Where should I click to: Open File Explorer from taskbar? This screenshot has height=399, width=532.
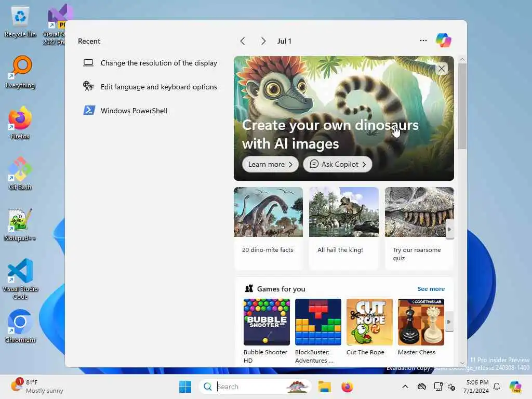324,387
